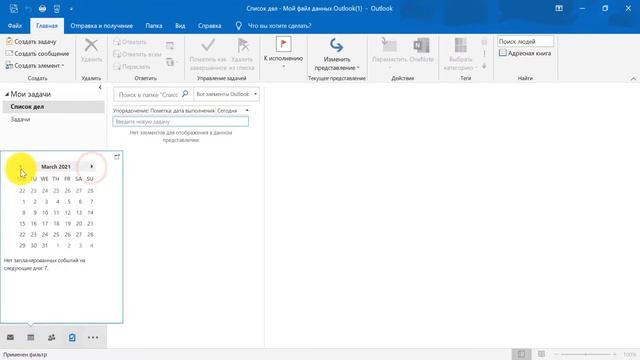Click the Переместить move button
Viewport: 640px width, 360px height.
(x=389, y=52)
